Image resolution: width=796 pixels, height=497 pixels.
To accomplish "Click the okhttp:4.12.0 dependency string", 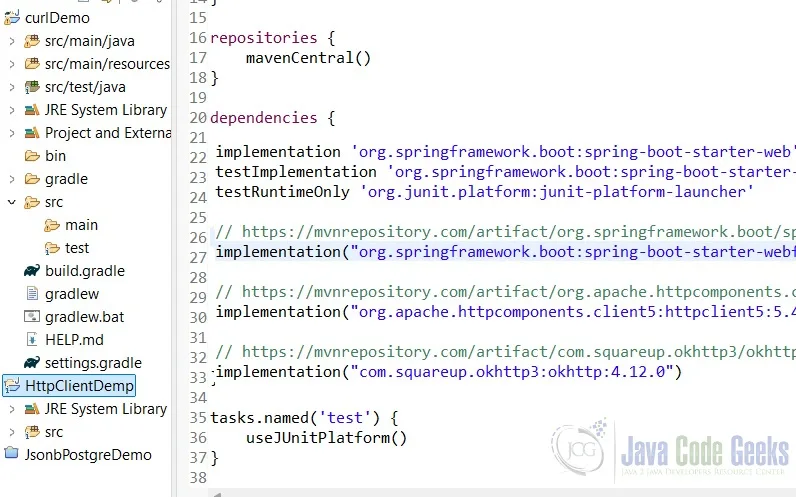I will (x=512, y=372).
